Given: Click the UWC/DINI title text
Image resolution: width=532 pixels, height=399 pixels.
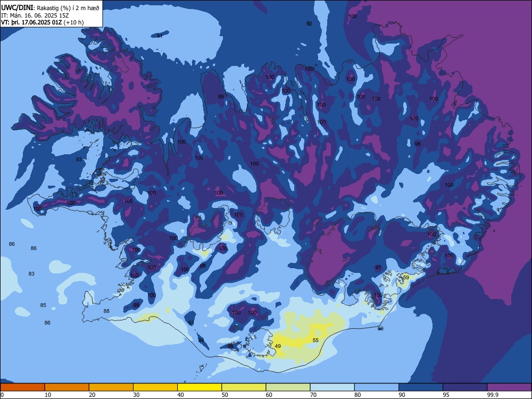Looking at the screenshot, I should (18, 8).
